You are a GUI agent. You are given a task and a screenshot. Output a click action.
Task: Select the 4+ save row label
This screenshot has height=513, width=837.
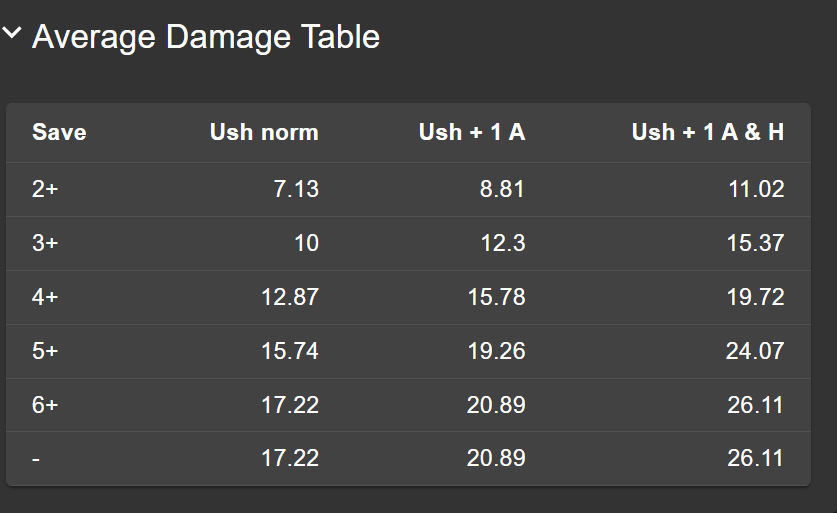[45, 297]
